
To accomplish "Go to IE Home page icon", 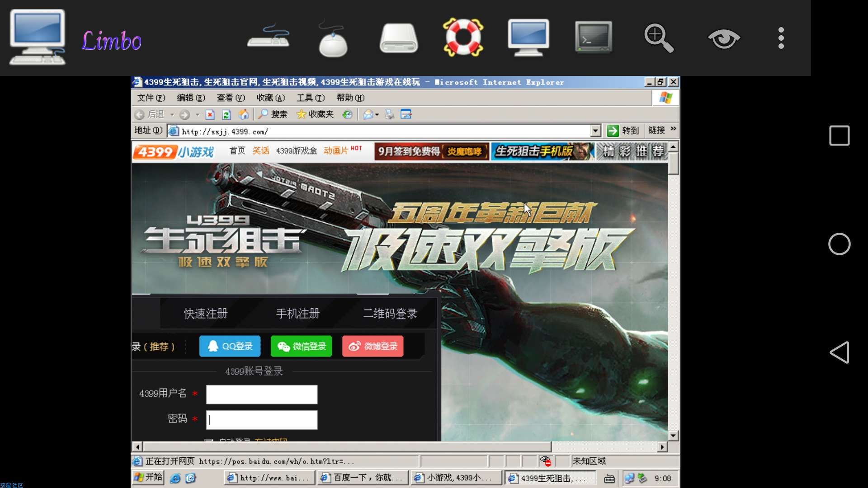I will (x=244, y=114).
